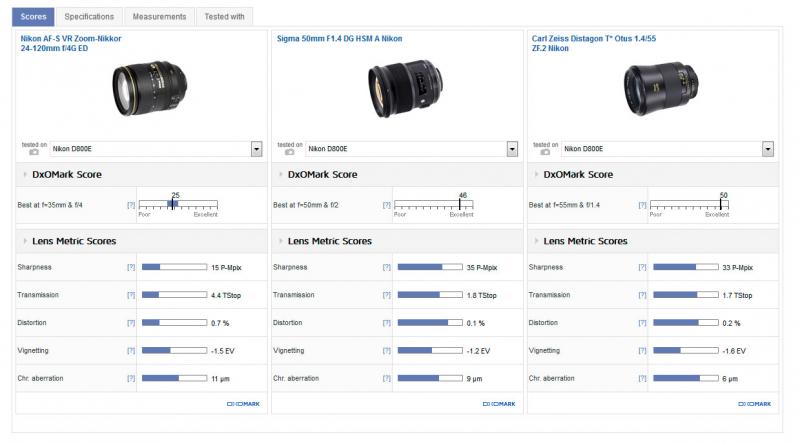Image resolution: width=800 pixels, height=444 pixels.
Task: Open the Measurements tab
Action: pos(159,17)
